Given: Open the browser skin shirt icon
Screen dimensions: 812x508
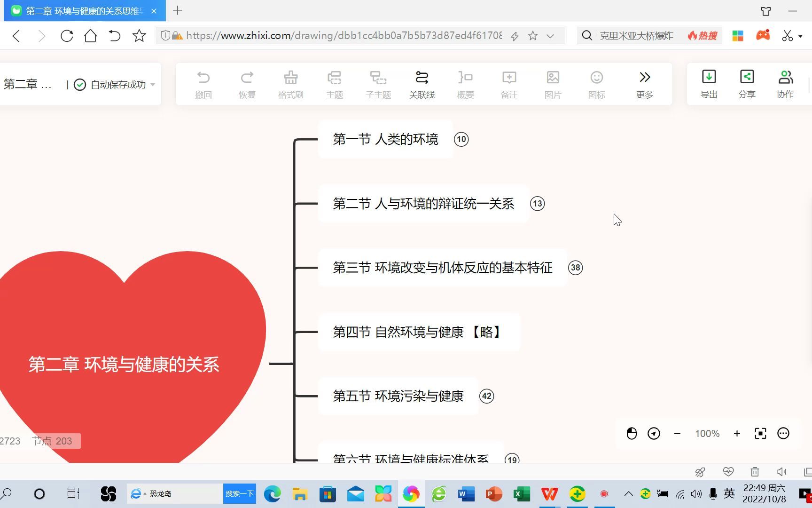Looking at the screenshot, I should 766,11.
